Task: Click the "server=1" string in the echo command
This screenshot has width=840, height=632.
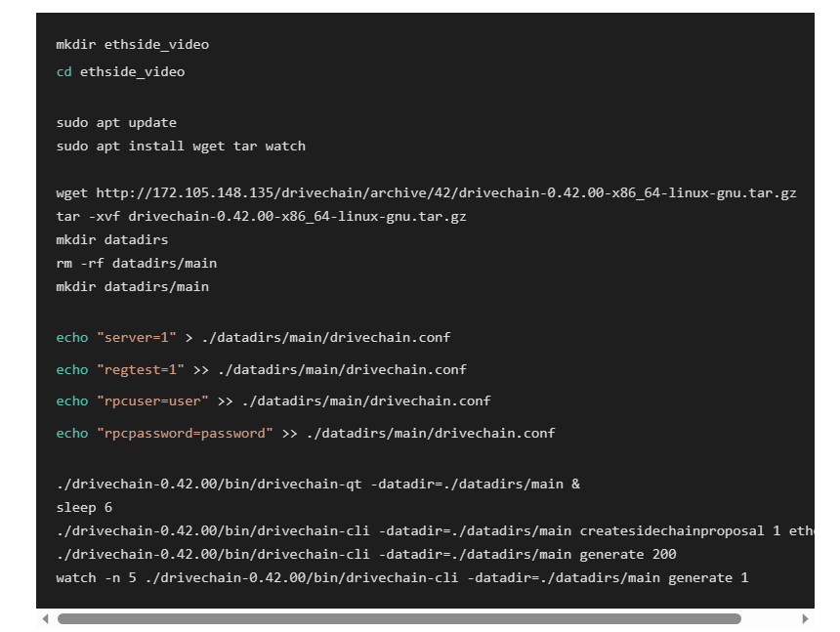Action: 137,337
